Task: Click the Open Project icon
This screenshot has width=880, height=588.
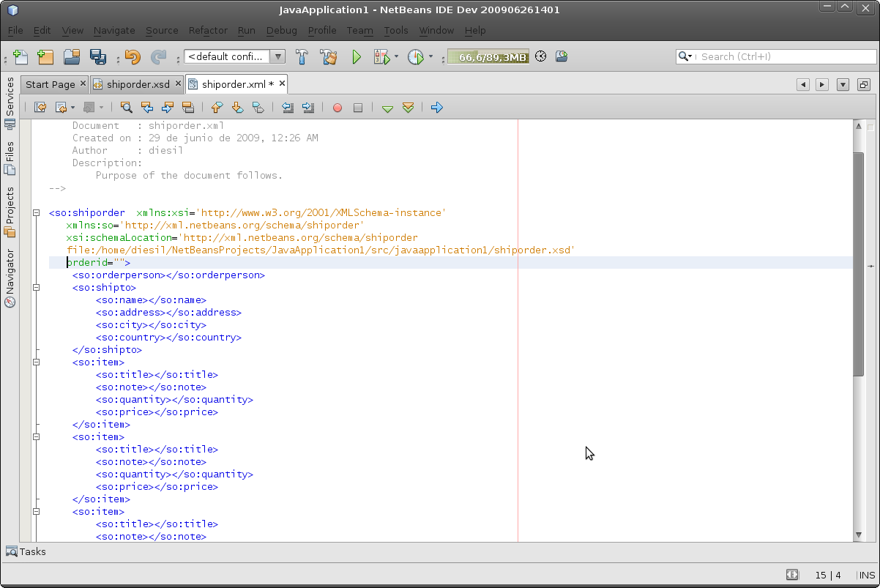Action: pos(72,56)
